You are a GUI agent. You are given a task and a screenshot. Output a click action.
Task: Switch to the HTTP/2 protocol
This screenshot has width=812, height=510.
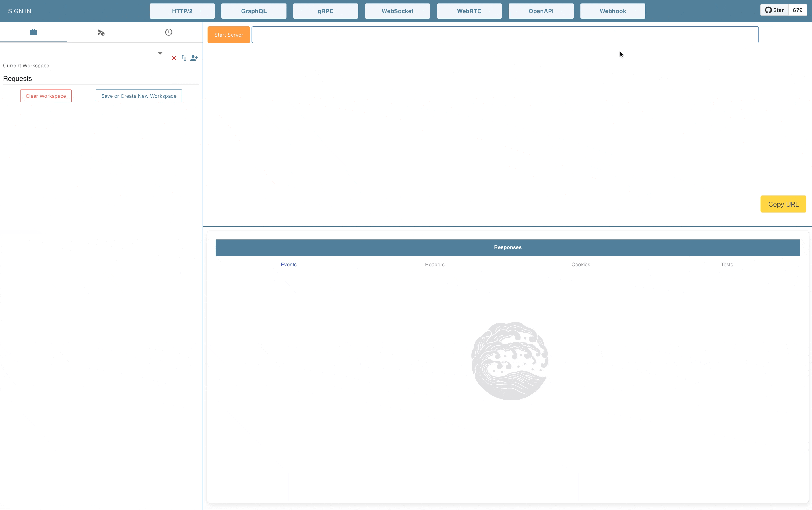pos(182,11)
